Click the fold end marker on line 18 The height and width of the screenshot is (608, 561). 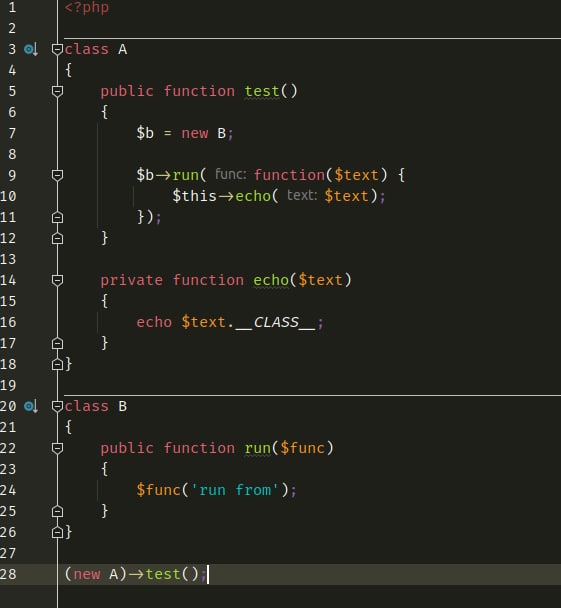[x=57, y=364]
